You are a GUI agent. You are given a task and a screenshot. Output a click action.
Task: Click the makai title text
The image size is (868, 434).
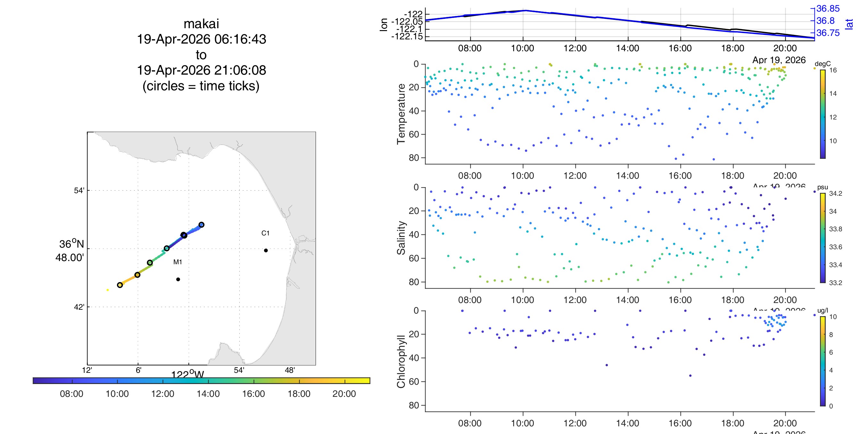click(201, 24)
